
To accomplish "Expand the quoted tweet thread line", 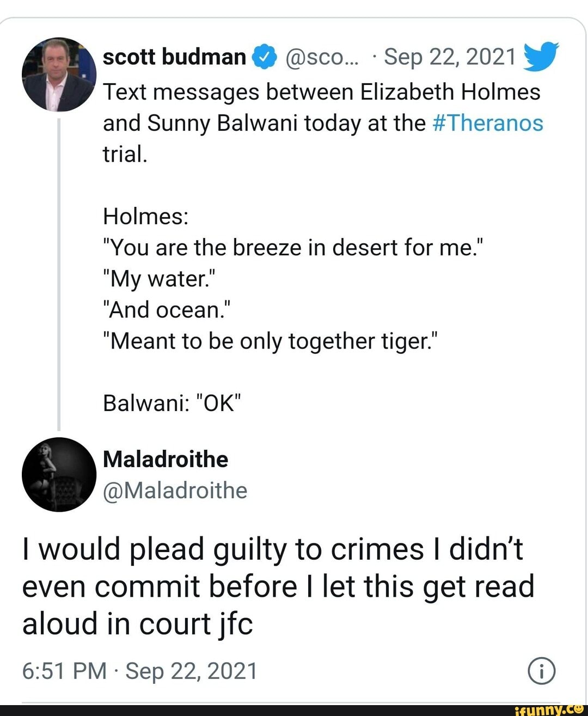I will (x=59, y=272).
